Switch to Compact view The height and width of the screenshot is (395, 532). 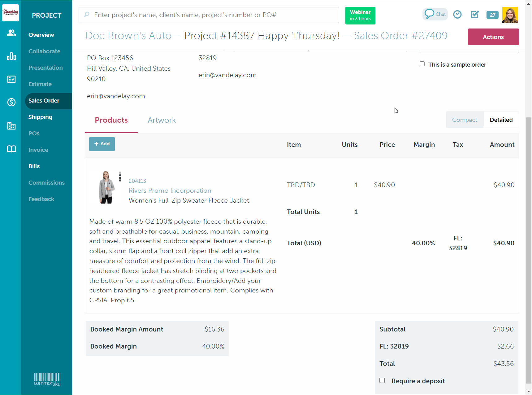click(464, 120)
